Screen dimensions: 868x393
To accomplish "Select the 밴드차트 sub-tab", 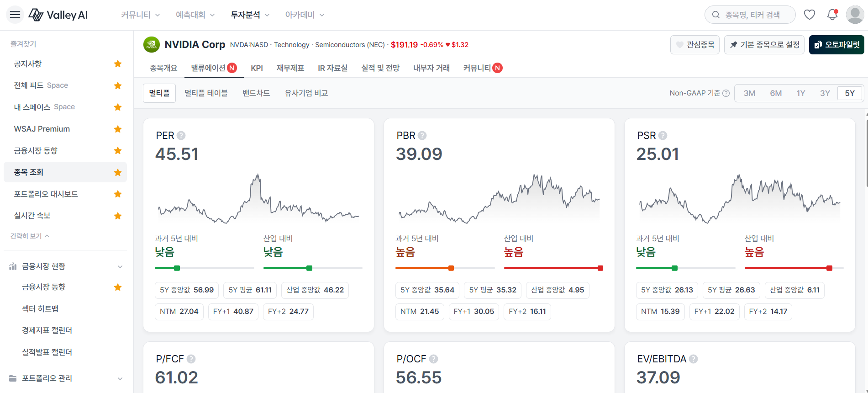I will (256, 93).
